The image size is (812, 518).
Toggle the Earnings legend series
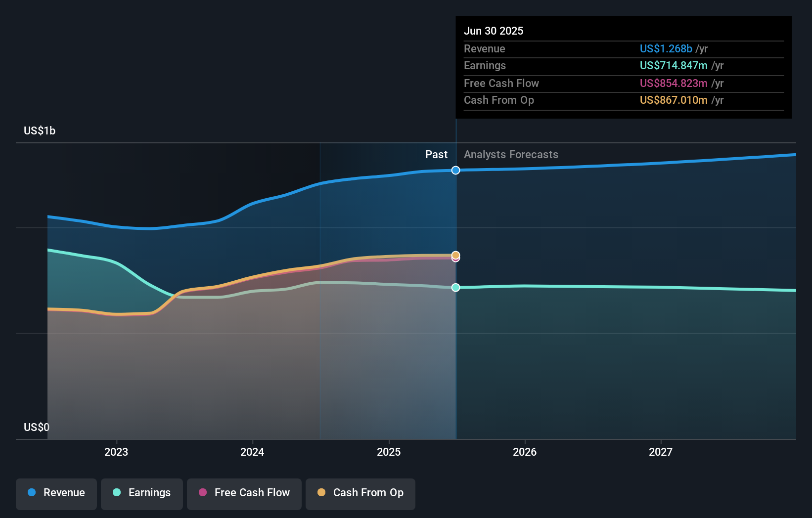click(x=142, y=494)
